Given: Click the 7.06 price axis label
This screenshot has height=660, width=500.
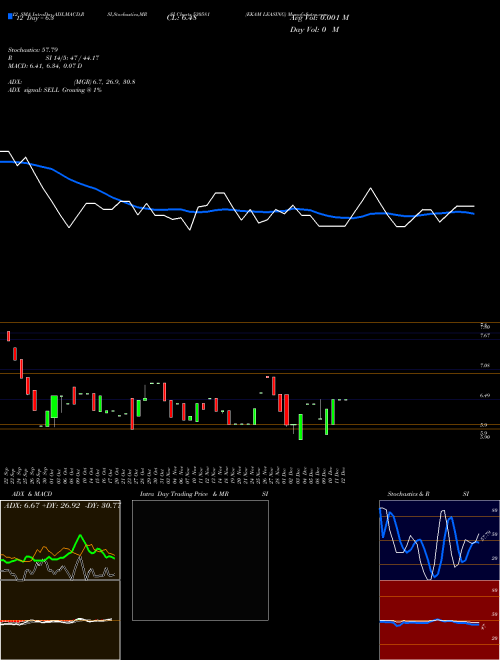Looking at the screenshot, I should point(485,366).
